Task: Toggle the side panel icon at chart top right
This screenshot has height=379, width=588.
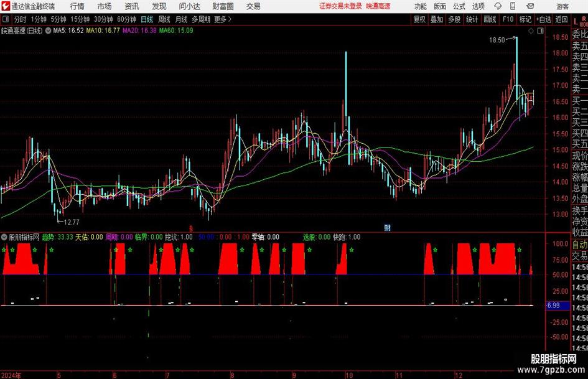Action: [x=540, y=31]
